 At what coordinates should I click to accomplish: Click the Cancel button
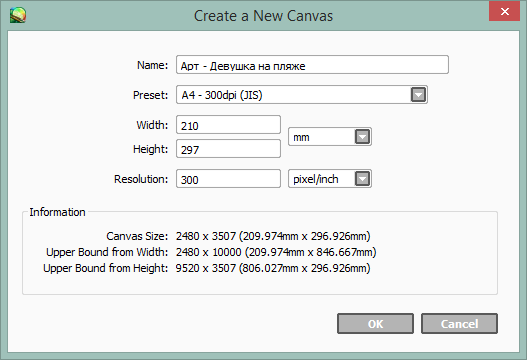pos(459,324)
